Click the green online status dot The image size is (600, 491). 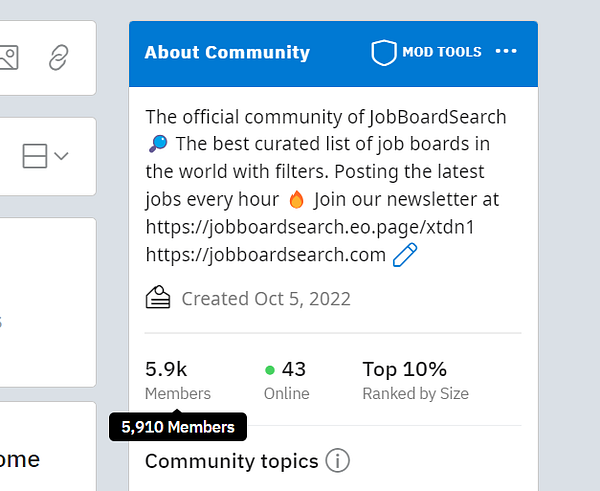tap(270, 370)
